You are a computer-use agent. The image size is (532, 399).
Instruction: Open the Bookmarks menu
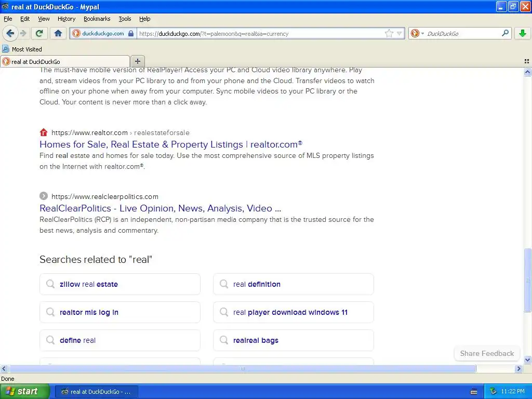point(97,19)
